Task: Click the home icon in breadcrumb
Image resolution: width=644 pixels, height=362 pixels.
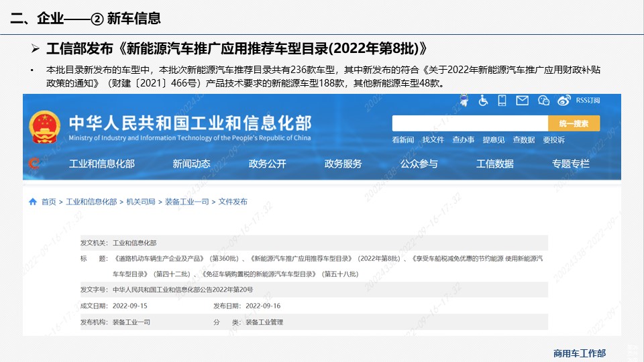Action: point(33,202)
